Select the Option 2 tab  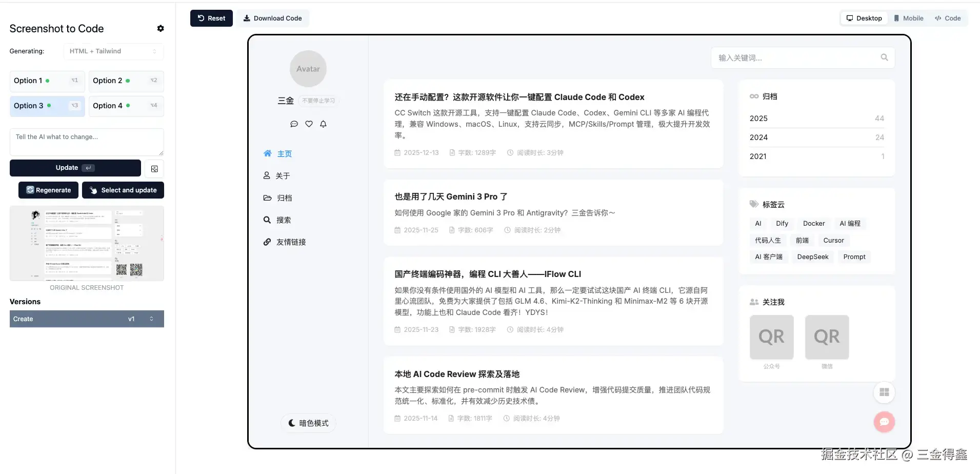[126, 81]
